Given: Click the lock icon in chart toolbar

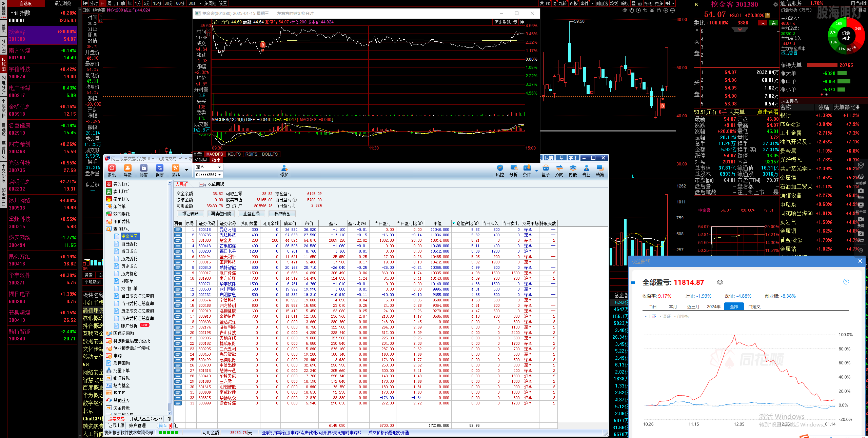Looking at the screenshot, I should point(659,11).
